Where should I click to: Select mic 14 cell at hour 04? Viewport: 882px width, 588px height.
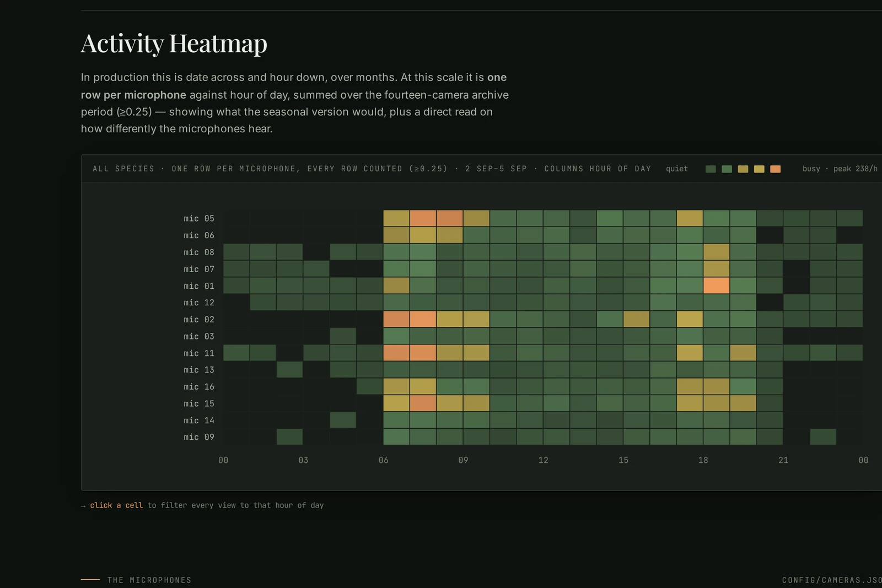343,420
